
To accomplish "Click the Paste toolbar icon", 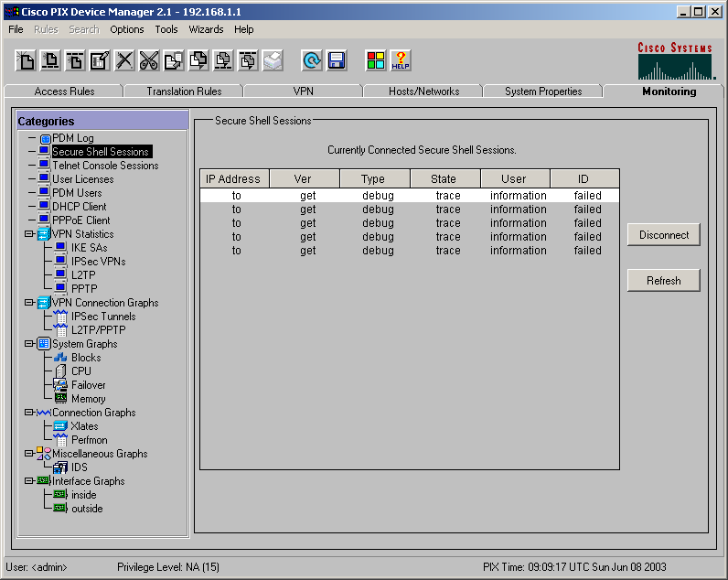I will click(198, 60).
